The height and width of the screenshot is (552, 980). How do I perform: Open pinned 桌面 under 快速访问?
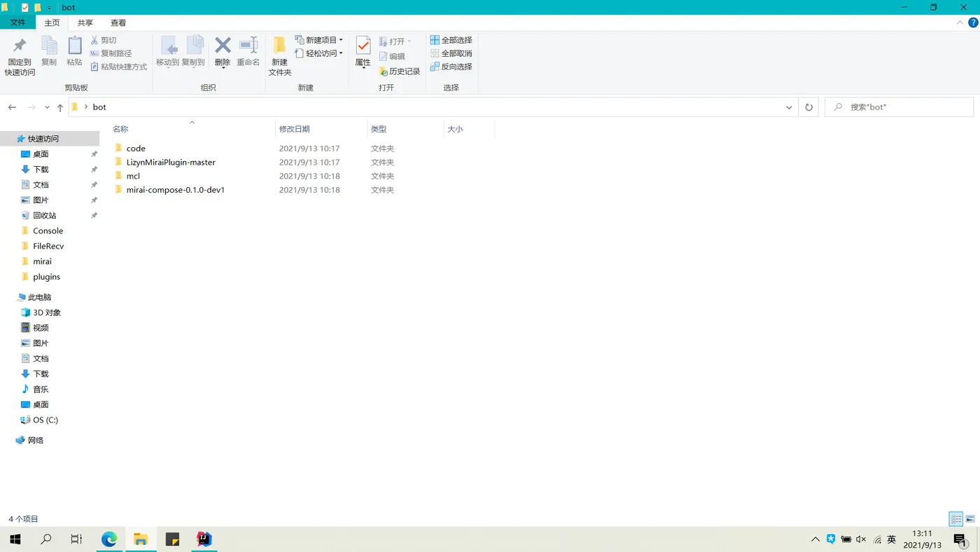click(x=41, y=154)
